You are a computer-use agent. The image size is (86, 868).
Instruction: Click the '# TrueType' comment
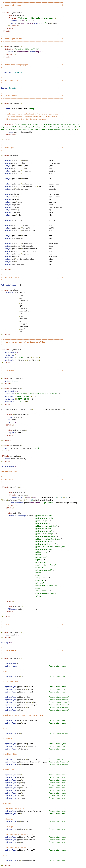(x=9, y=827)
